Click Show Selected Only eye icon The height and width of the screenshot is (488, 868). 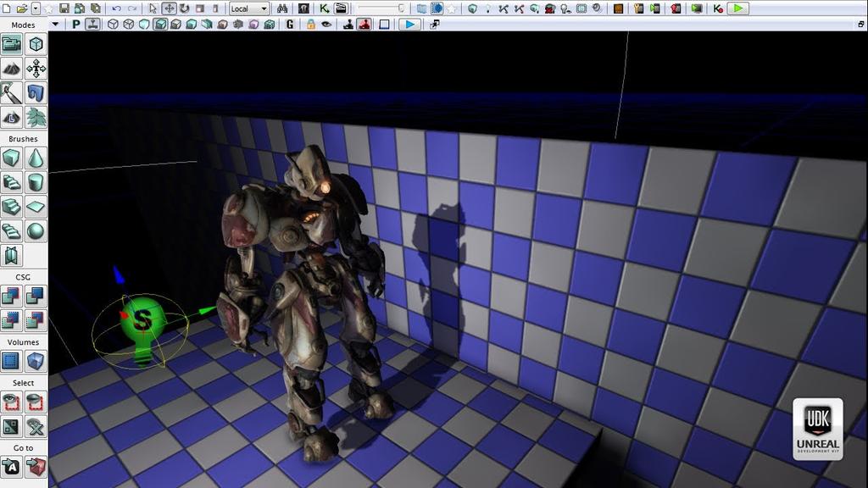[11, 402]
